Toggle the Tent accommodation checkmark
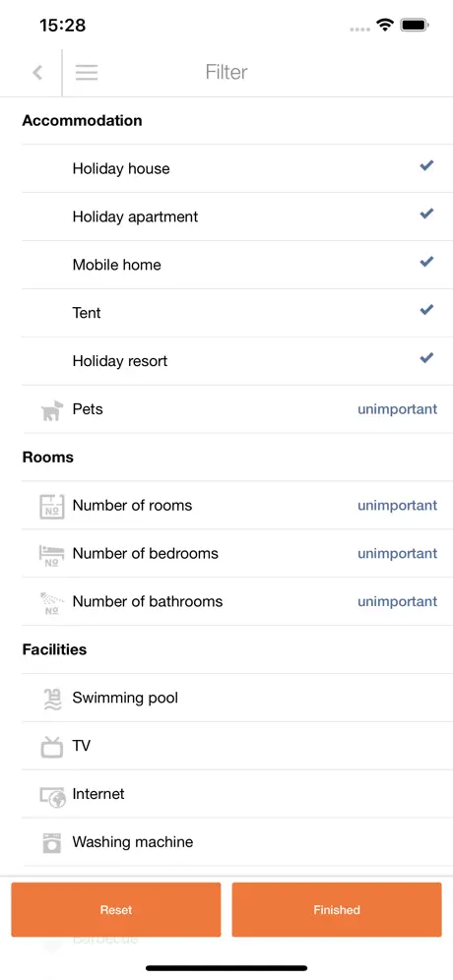The height and width of the screenshot is (980, 453). (x=426, y=310)
